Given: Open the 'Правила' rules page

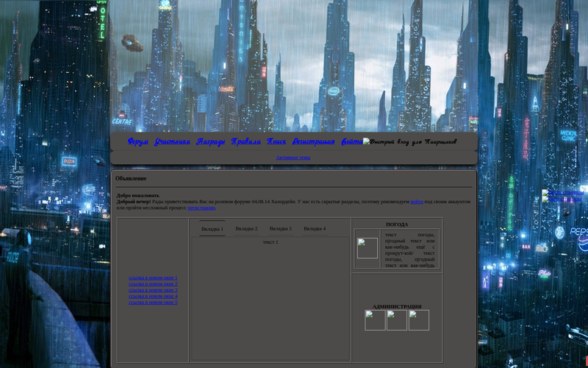Looking at the screenshot, I should pyautogui.click(x=245, y=141).
